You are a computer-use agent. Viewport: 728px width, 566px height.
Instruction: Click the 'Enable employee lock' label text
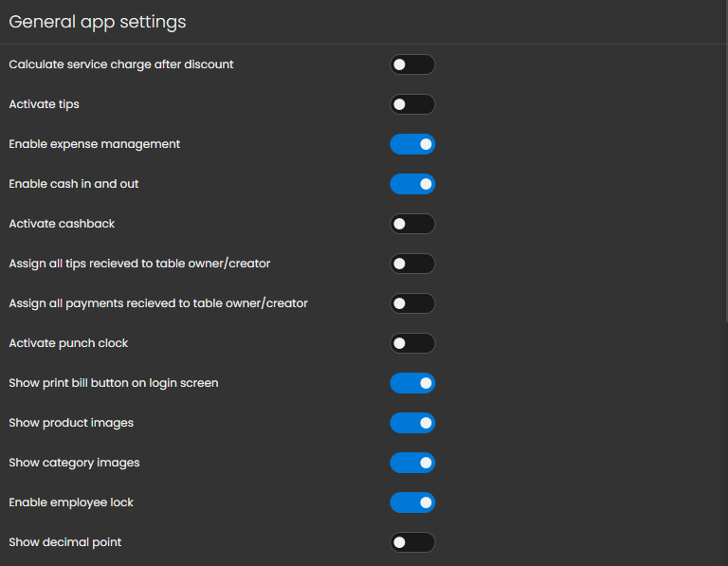point(71,502)
